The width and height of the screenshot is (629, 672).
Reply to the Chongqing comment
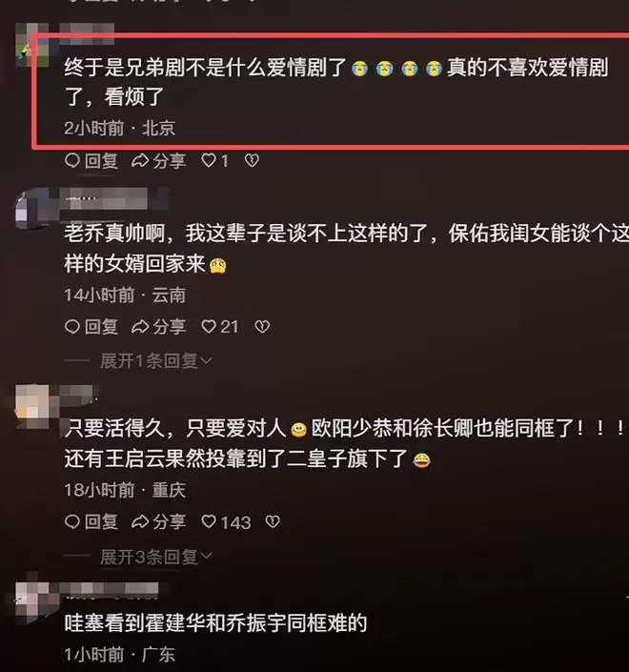click(x=91, y=522)
